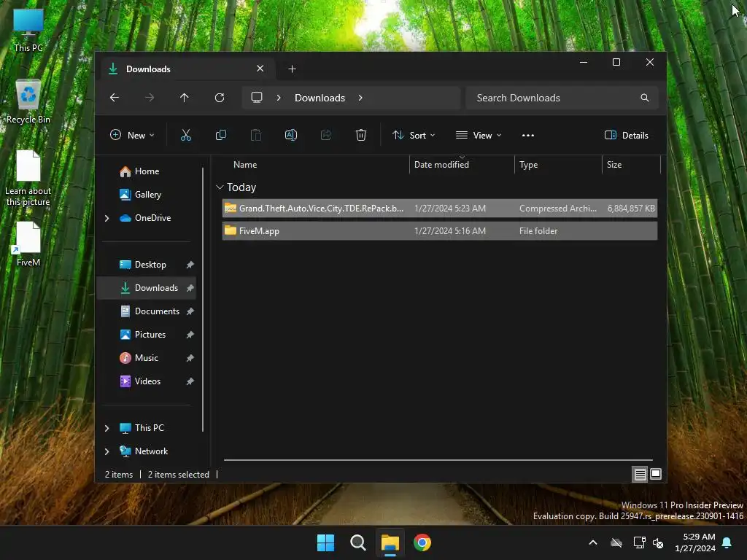
Task: Collapse the Today group
Action: tap(220, 187)
